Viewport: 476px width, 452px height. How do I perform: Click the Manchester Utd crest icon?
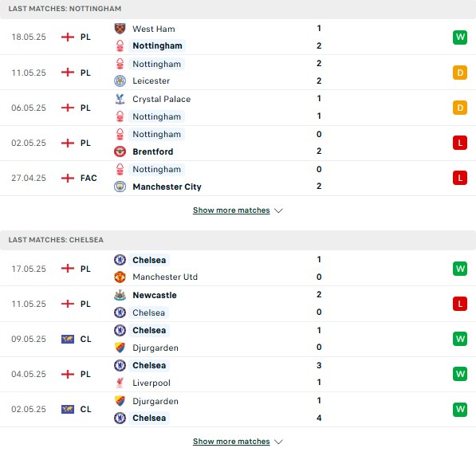[x=120, y=277]
